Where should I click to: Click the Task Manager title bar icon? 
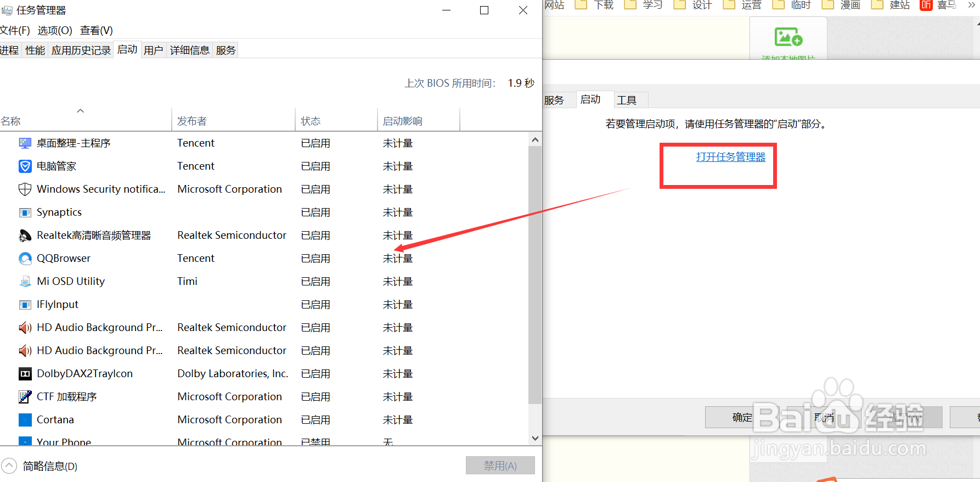point(7,10)
